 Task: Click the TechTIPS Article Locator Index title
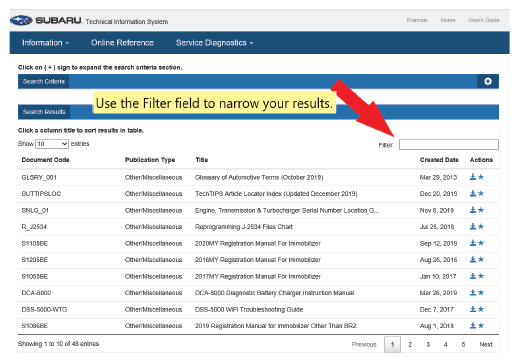pyautogui.click(x=276, y=194)
